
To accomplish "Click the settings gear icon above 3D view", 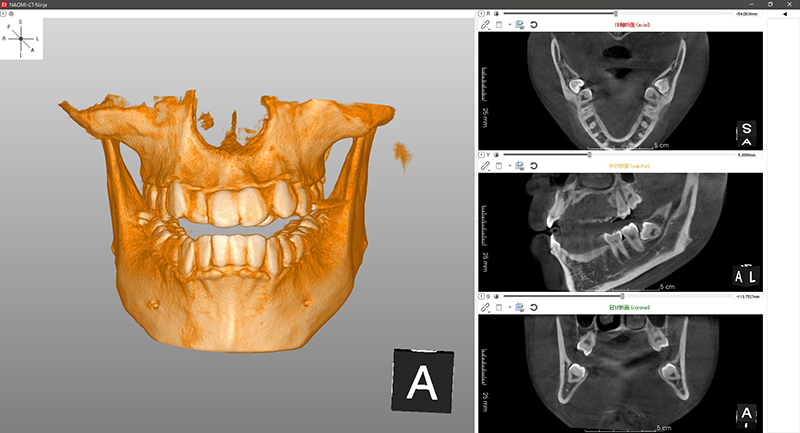I will point(12,13).
